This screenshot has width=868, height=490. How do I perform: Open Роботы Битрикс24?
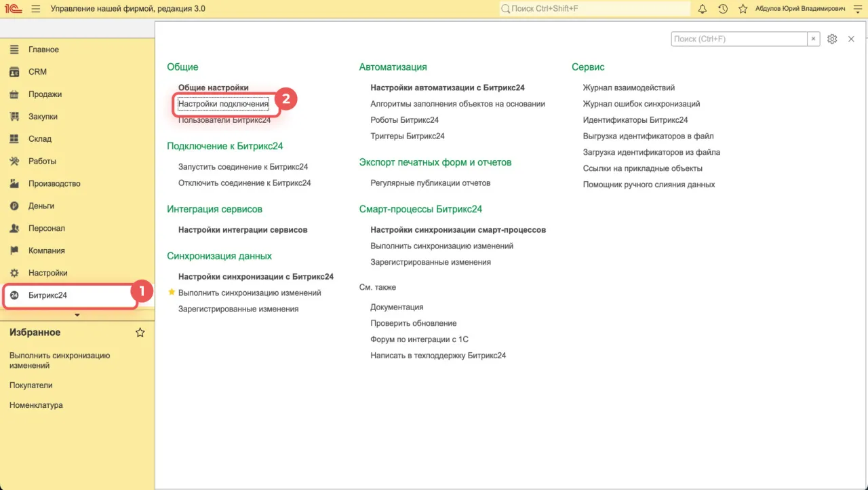click(x=405, y=120)
